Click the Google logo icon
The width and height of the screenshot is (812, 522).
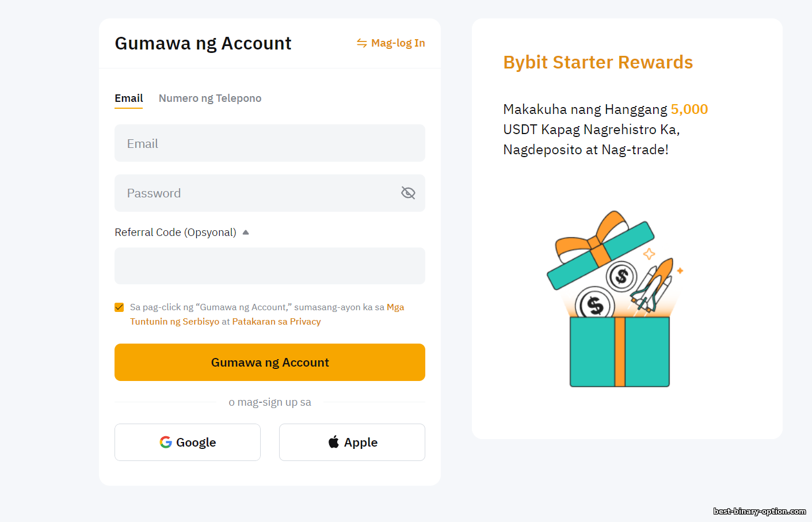[166, 442]
